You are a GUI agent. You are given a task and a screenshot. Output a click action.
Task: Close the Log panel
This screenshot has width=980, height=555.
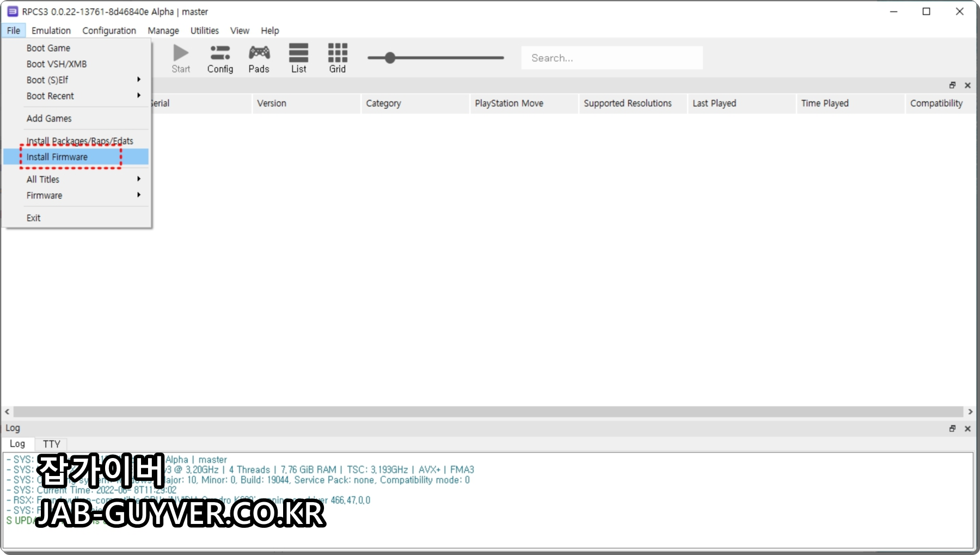point(967,429)
